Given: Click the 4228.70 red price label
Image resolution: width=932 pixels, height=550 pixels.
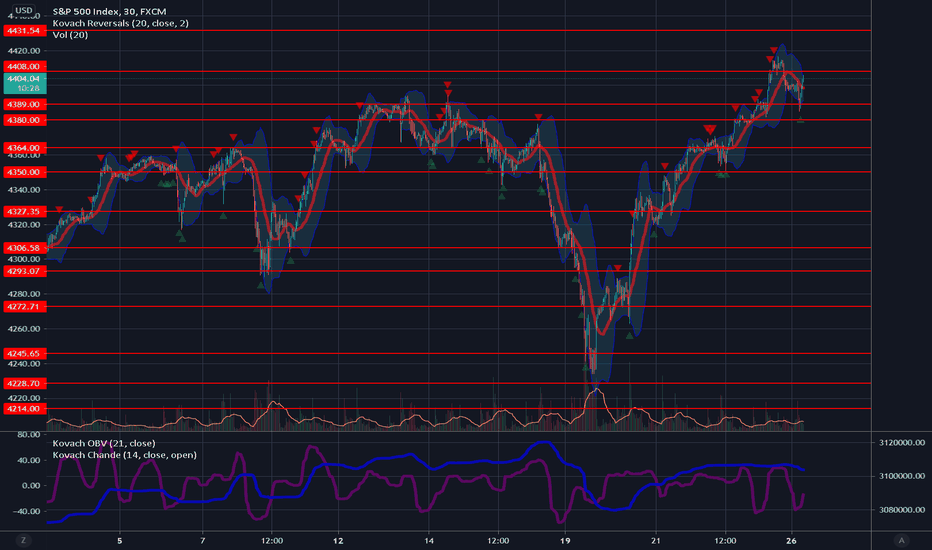Looking at the screenshot, I should coord(24,383).
